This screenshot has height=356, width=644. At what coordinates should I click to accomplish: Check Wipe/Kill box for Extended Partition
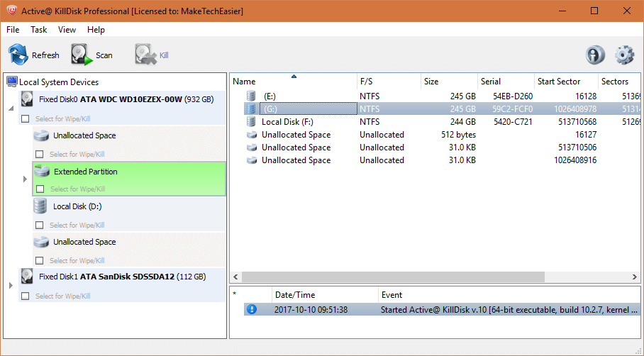click(40, 189)
